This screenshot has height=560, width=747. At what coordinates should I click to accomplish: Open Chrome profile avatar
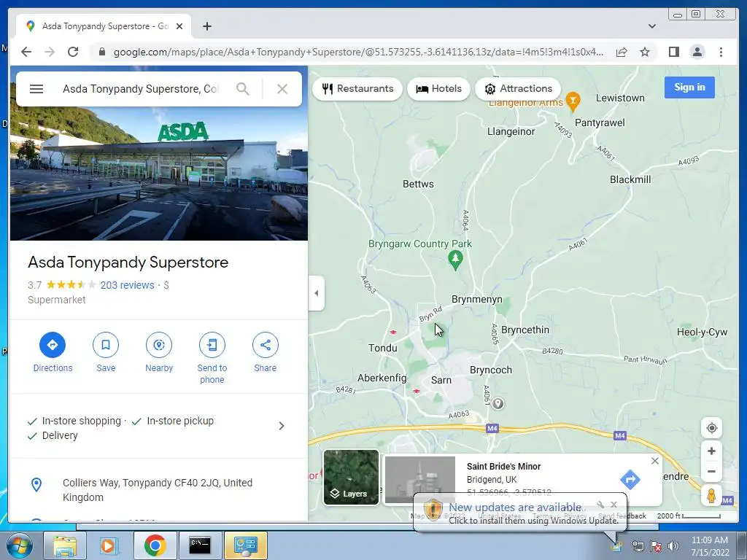[697, 52]
